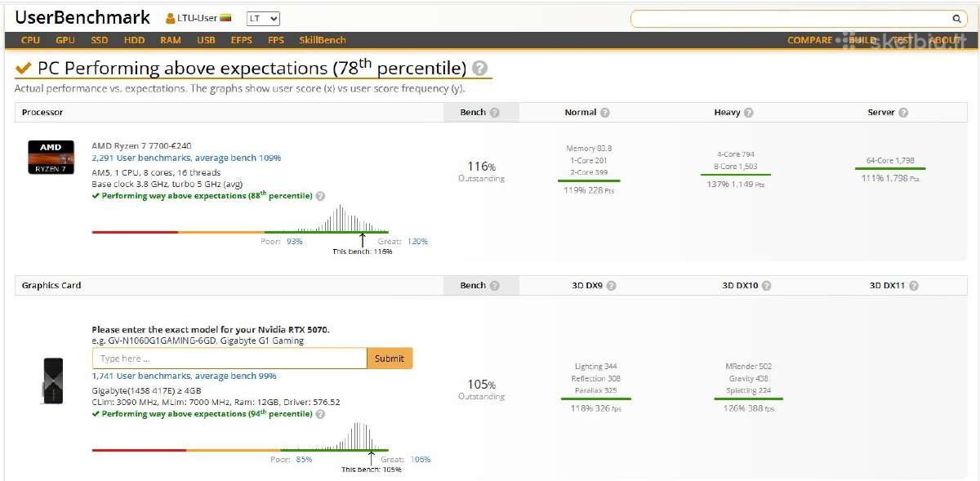
Task: Click the Lithuanian flag icon
Action: pos(225,18)
